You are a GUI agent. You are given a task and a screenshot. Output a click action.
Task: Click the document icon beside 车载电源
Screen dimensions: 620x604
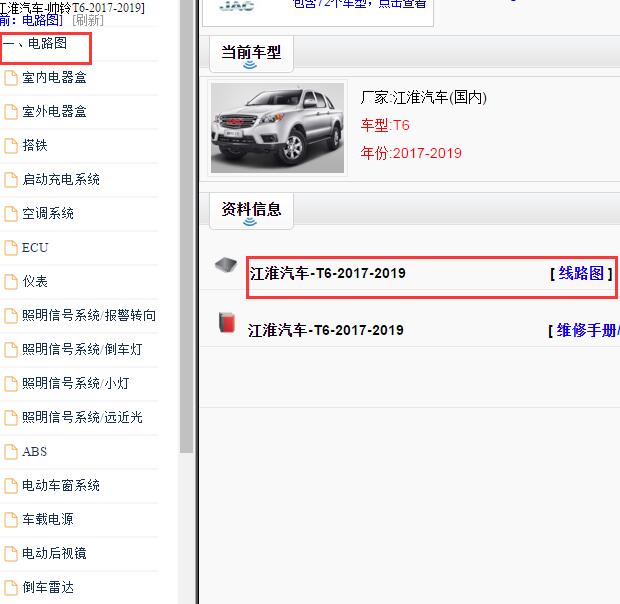click(x=11, y=520)
